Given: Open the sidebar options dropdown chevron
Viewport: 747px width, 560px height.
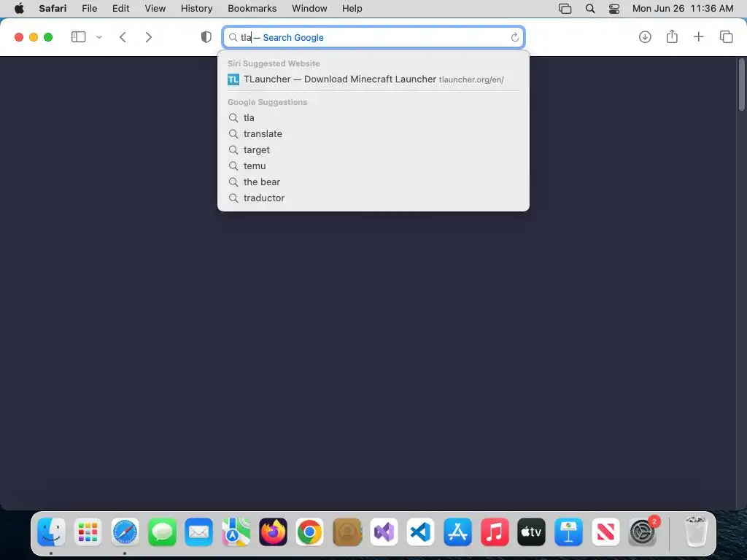Looking at the screenshot, I should (x=99, y=37).
